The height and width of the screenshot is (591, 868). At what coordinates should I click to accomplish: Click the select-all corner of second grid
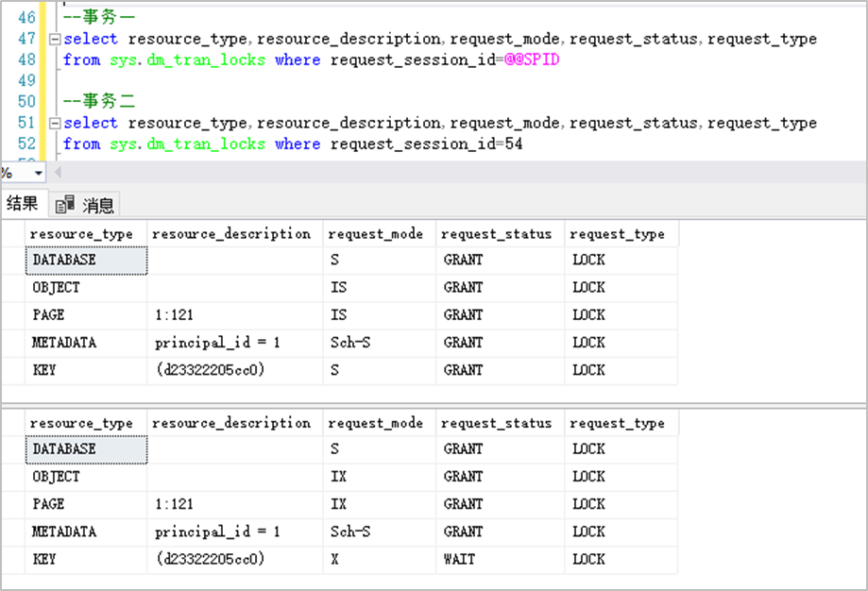[12, 423]
